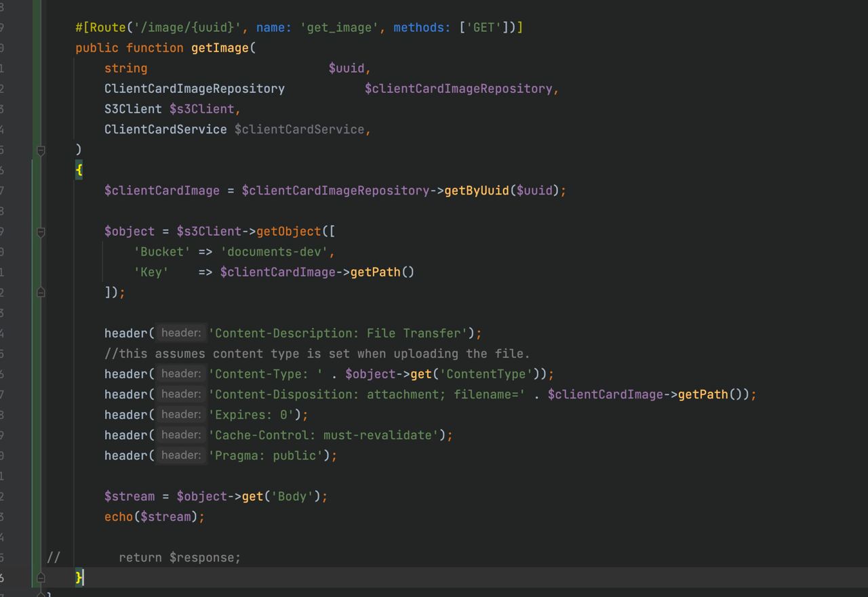
Task: Click the 'Key' array key
Action: click(x=151, y=272)
